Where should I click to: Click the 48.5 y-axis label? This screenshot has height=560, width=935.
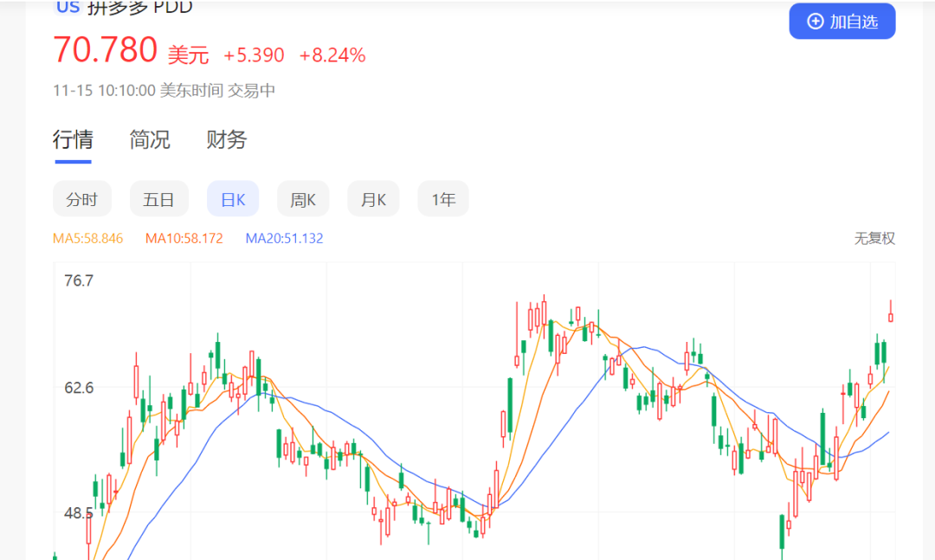79,513
